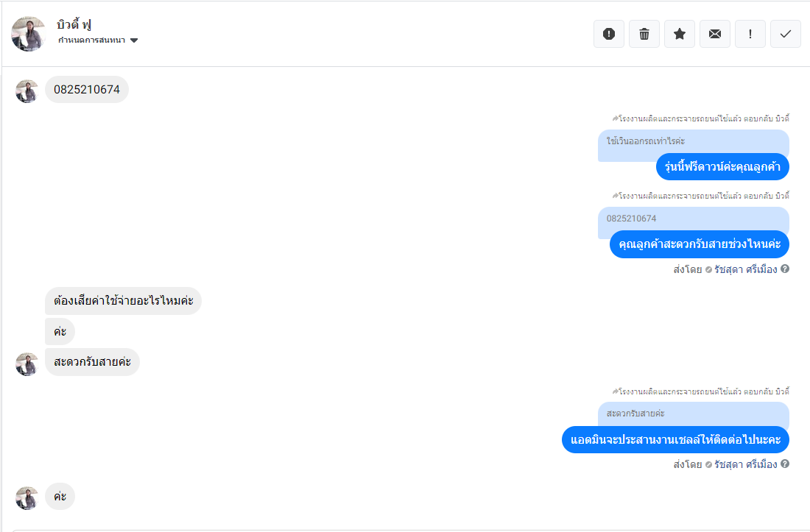This screenshot has height=532, width=810.
Task: Star this conversation for follow-up
Action: pyautogui.click(x=680, y=34)
